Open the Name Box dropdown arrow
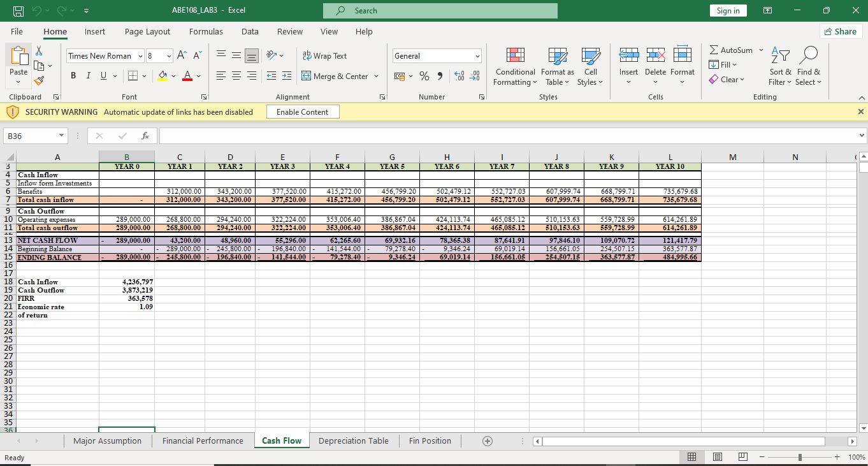Screen dimensions: 868x466 pos(60,136)
